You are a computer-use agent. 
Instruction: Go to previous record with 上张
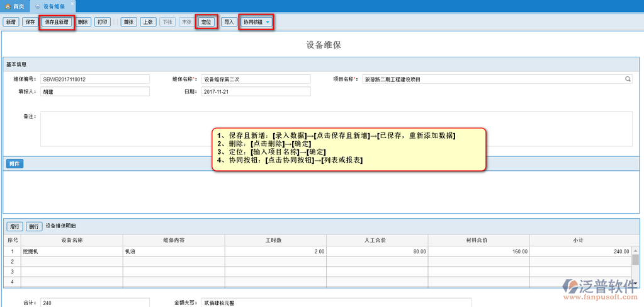148,22
